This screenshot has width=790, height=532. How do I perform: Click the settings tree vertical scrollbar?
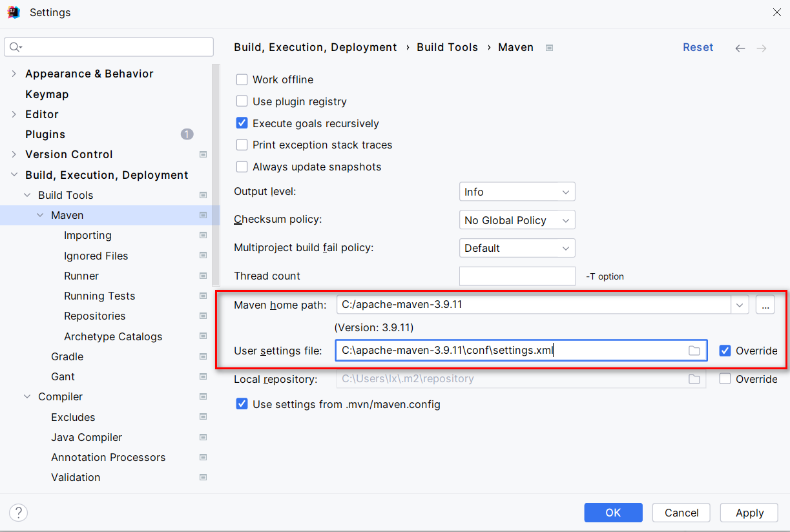(216, 174)
